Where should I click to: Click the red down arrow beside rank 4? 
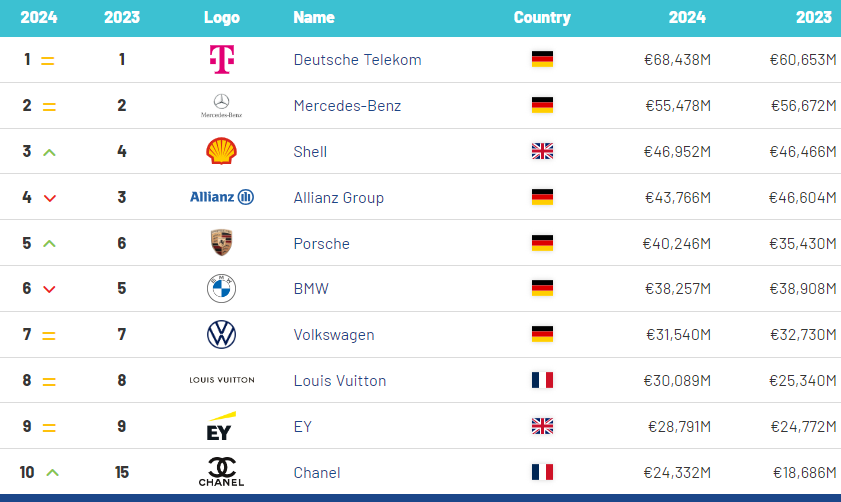pyautogui.click(x=48, y=198)
